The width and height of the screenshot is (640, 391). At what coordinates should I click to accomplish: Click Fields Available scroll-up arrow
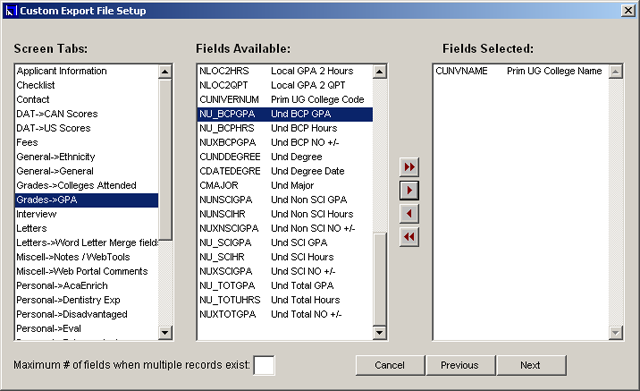pos(379,72)
